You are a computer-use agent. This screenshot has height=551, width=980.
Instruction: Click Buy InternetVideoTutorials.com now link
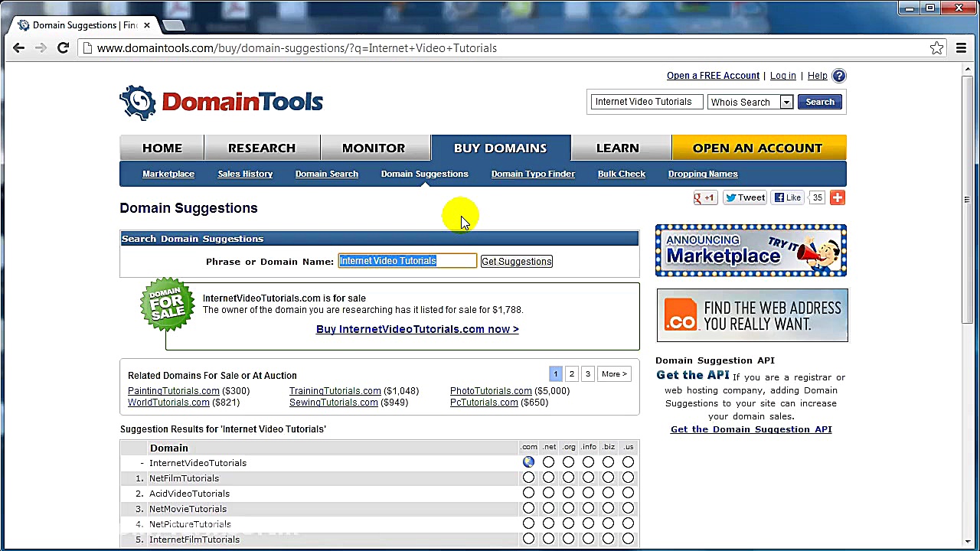417,329
